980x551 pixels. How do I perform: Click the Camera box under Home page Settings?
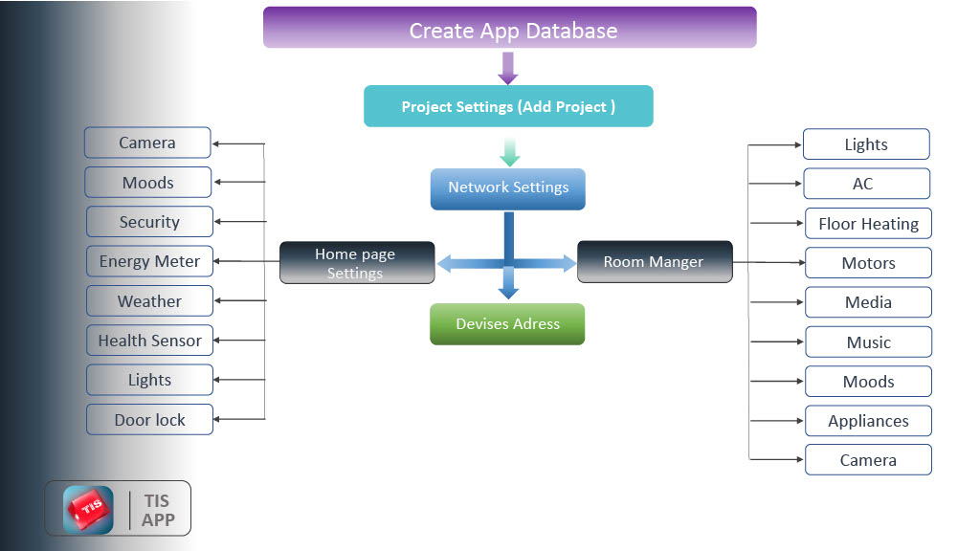[147, 143]
